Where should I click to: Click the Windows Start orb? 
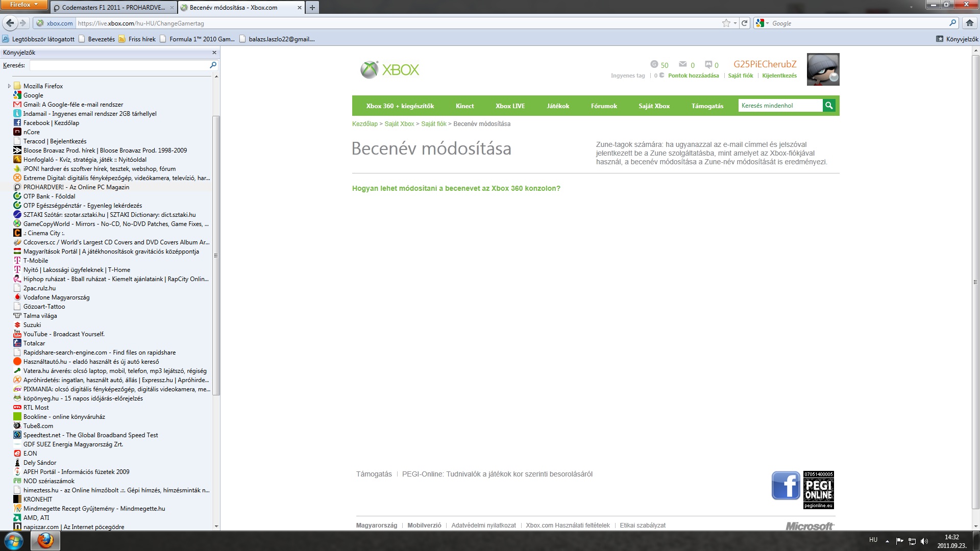(13, 541)
